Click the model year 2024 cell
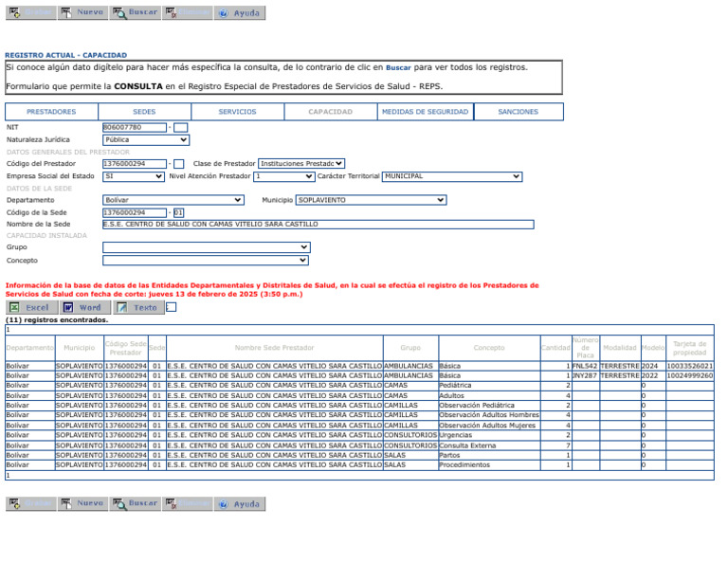Viewport: 728px width, 563px height. (653, 366)
